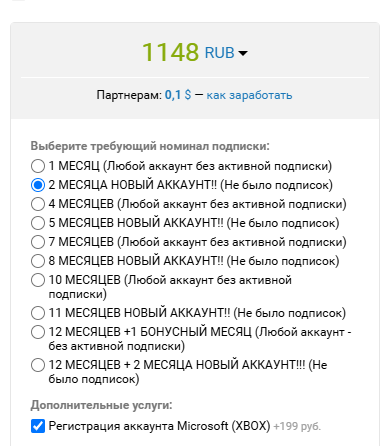
Task: Select 2 МЕСЯЦА НОВЫЙ АККАУНТ radio button
Action: pos(38,185)
